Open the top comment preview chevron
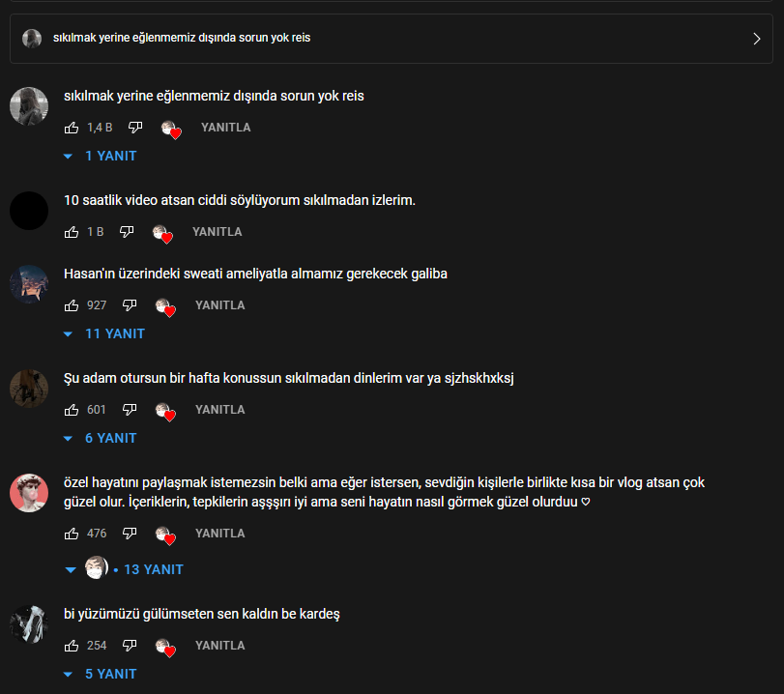Image resolution: width=784 pixels, height=694 pixels. point(757,39)
